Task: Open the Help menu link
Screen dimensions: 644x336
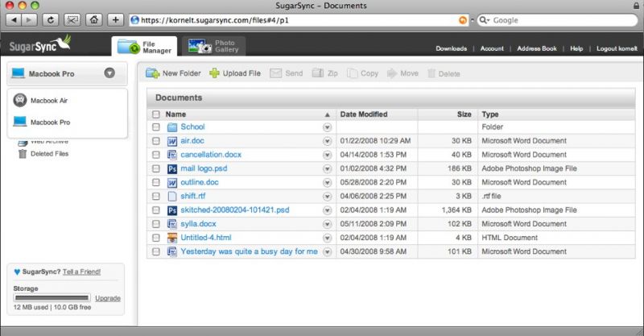Action: 576,48
